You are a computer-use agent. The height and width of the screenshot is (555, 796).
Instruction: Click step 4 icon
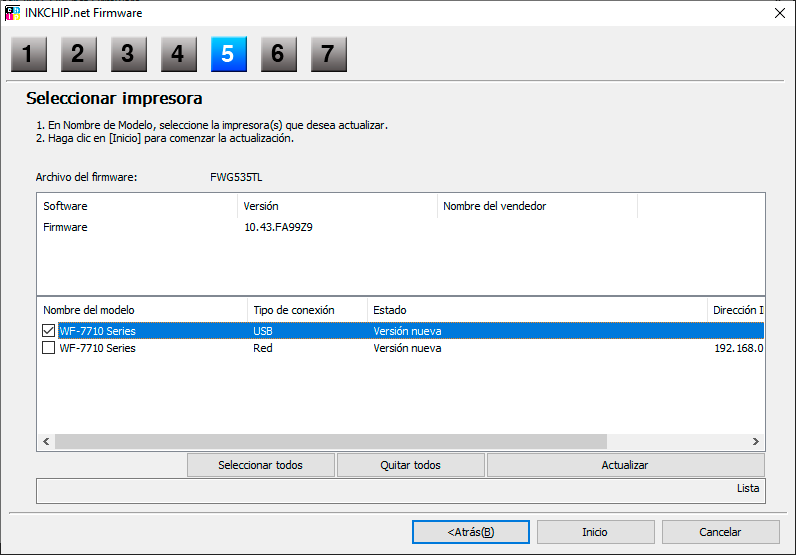(179, 54)
